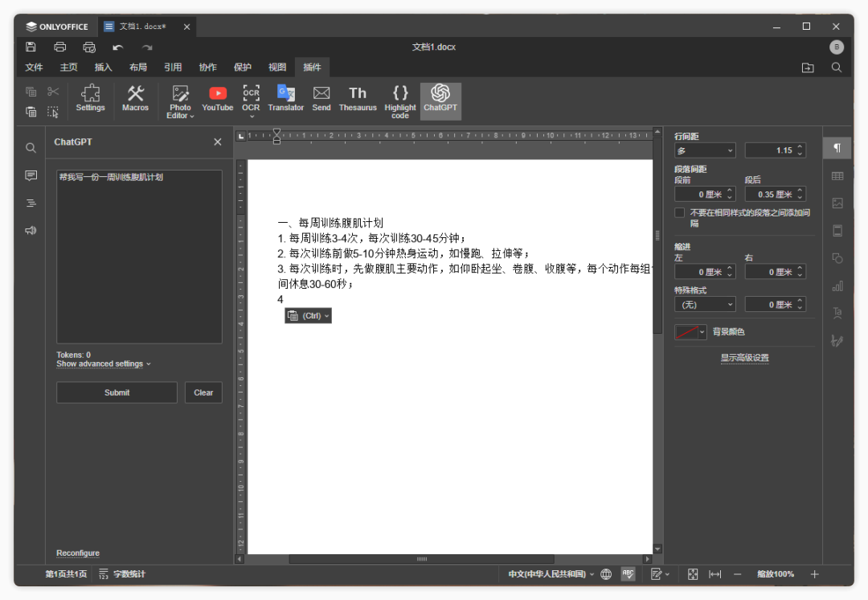Image resolution: width=868 pixels, height=600 pixels.
Task: Expand Show advanced settings in ChatGPT panel
Action: coord(103,364)
